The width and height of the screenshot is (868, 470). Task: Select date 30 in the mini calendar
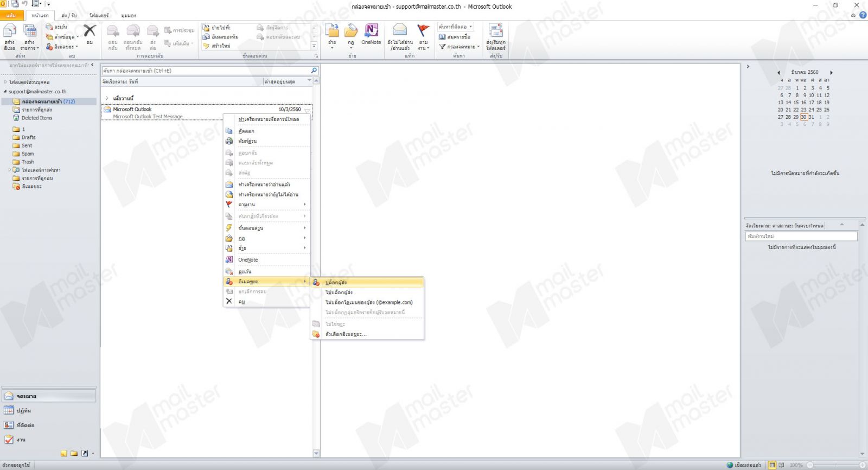pos(804,117)
